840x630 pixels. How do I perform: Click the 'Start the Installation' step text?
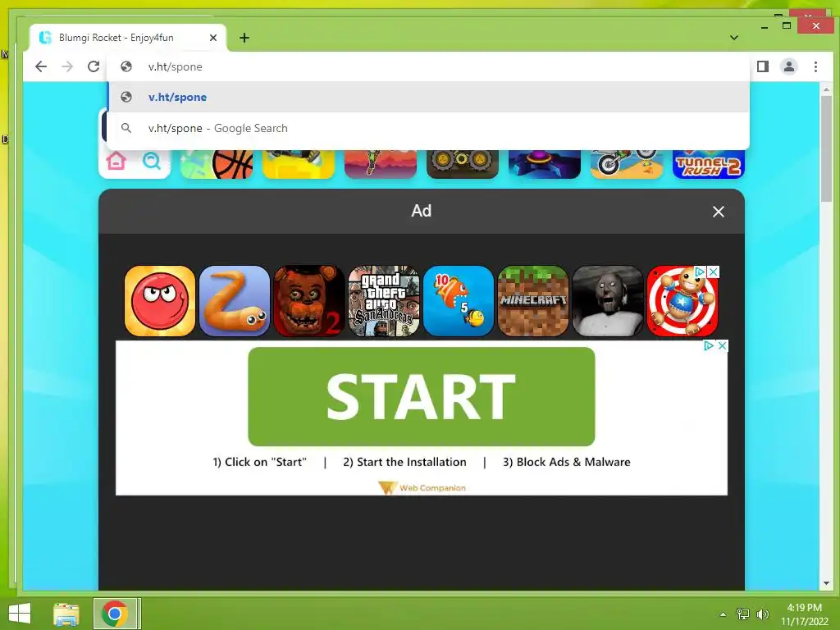(x=404, y=462)
